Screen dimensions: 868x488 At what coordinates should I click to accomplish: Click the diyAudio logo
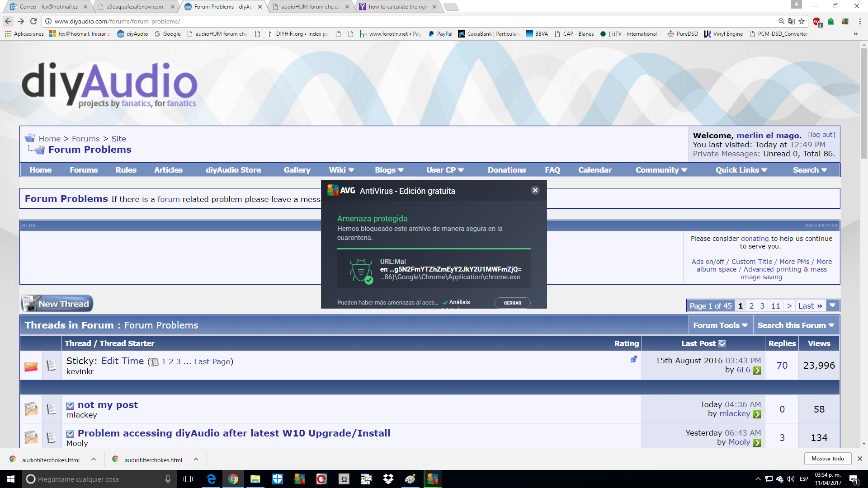109,84
